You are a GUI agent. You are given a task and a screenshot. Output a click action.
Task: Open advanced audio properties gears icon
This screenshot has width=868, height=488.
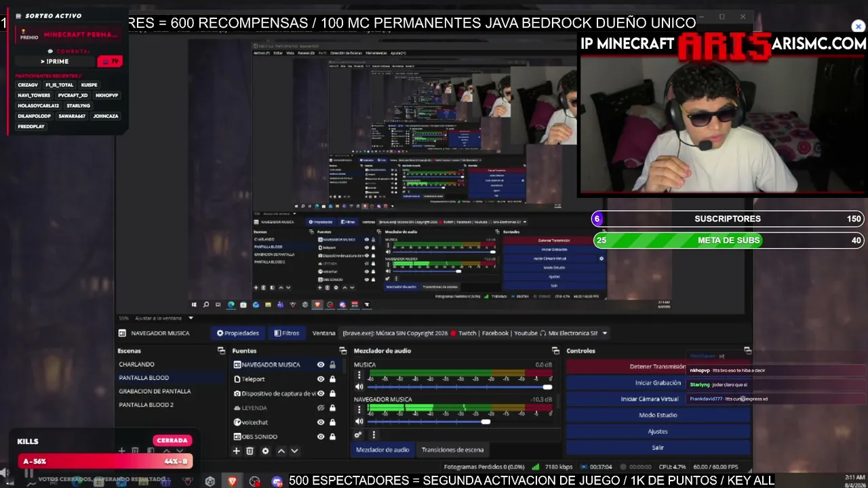point(358,434)
